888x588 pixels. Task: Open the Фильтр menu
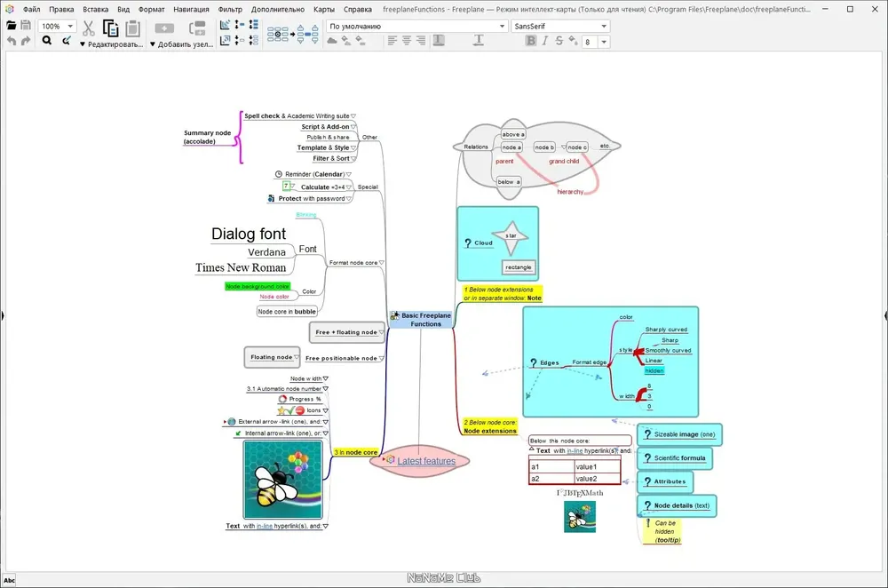coord(230,9)
